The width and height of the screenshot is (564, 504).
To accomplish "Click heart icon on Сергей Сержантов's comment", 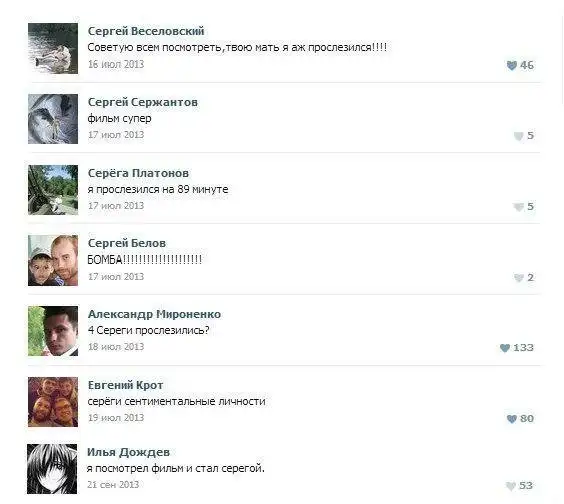I will [518, 136].
